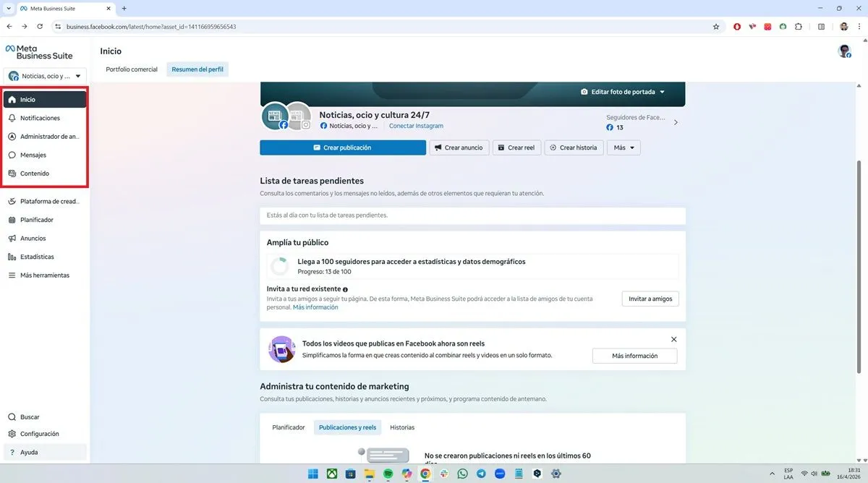The width and height of the screenshot is (868, 483).
Task: Select Contenido in the sidebar
Action: pyautogui.click(x=33, y=173)
